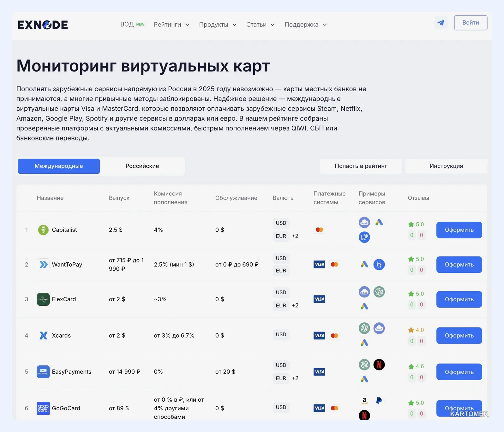The width and height of the screenshot is (504, 432).
Task: Click the EasyPayments logo icon
Action: 43,372
